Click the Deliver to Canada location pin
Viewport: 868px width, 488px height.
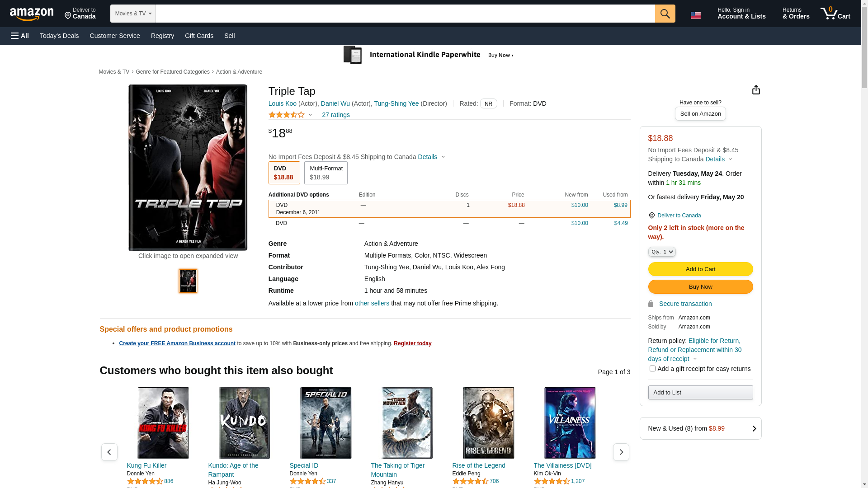(651, 216)
